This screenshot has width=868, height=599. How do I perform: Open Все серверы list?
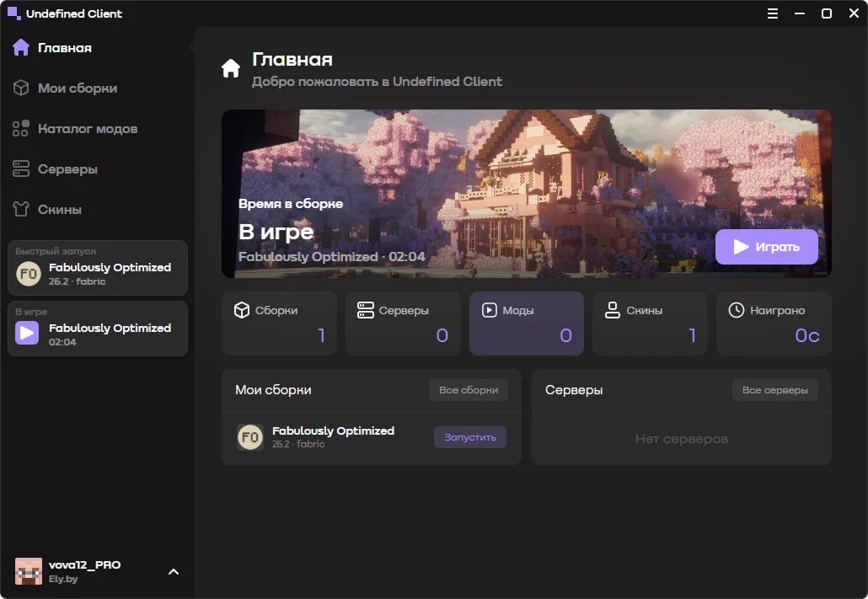click(775, 390)
